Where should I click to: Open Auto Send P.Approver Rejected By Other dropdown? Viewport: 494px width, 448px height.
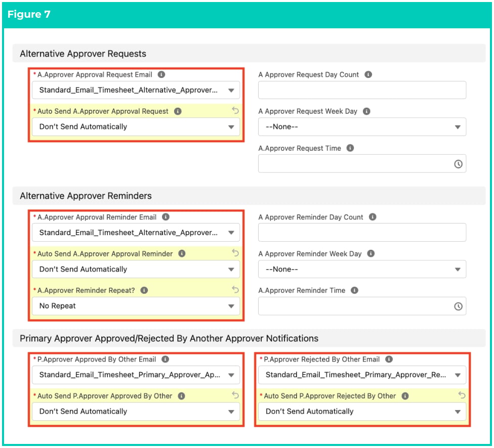(x=362, y=412)
